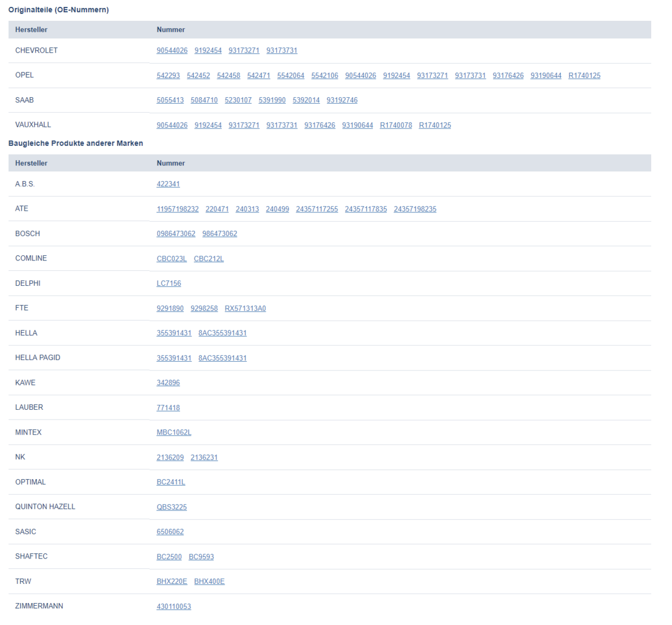
Task: Click the DELPHI manufacturer label
Action: pos(28,283)
